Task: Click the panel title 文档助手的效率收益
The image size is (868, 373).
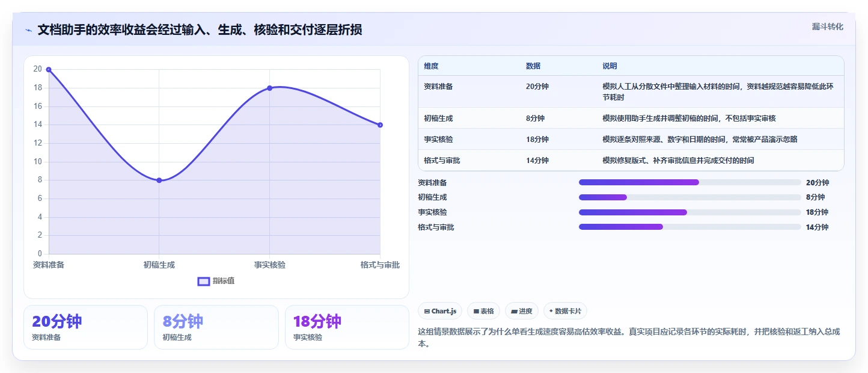Action: (200, 30)
